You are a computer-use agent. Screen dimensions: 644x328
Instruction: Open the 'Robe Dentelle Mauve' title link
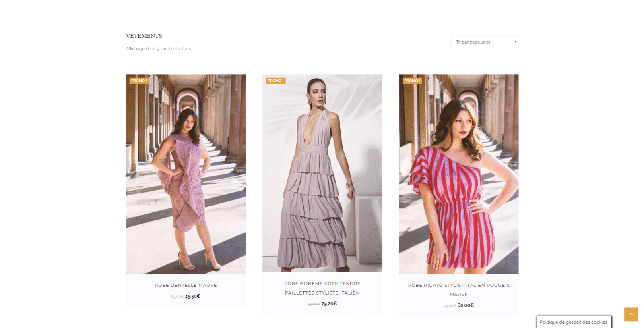click(x=186, y=285)
